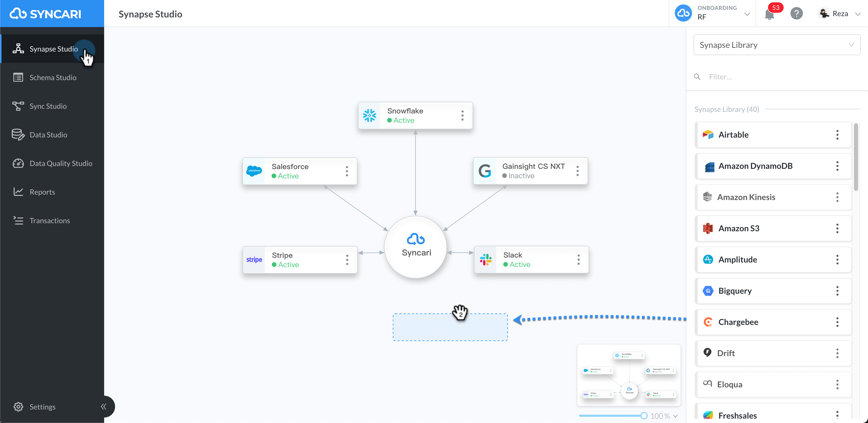Click the Gainsight CS NXT node label
The image size is (868, 423).
[x=533, y=166]
